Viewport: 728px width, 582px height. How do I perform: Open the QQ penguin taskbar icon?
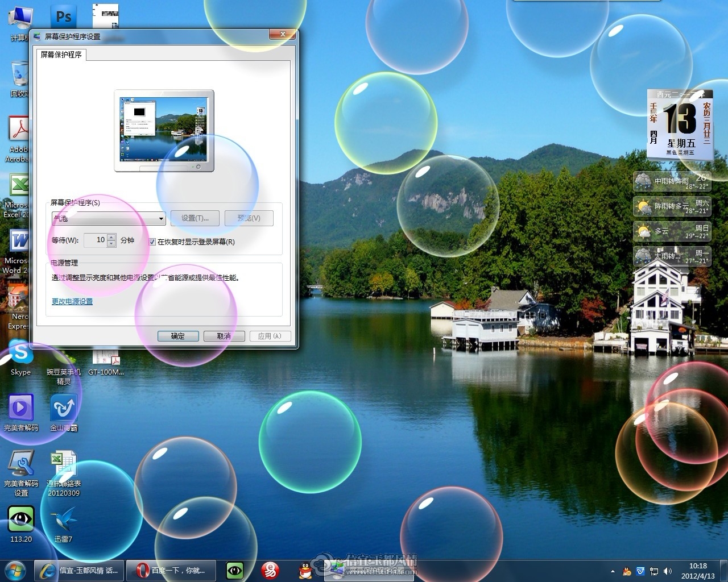tap(306, 570)
